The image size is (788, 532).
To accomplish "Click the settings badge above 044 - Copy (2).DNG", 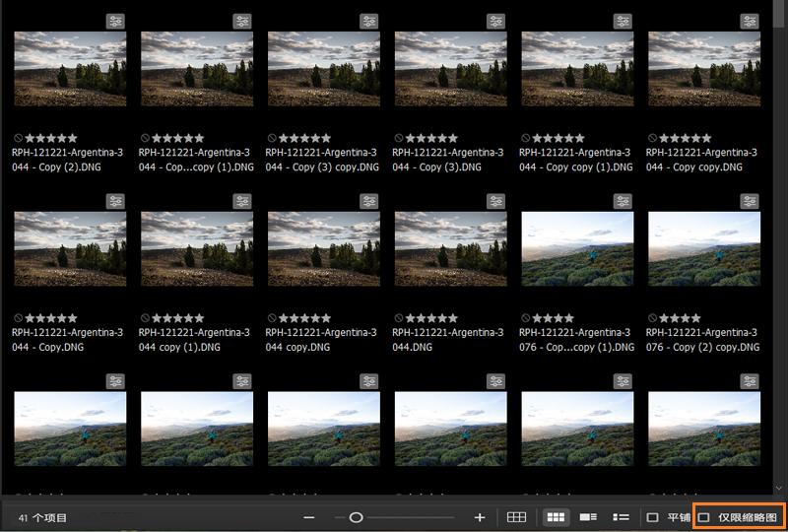I will (115, 22).
